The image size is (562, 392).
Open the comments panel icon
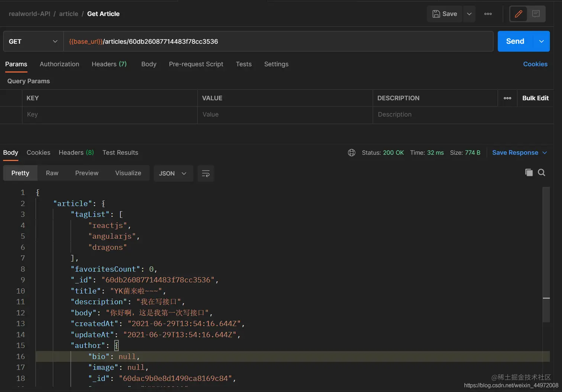(x=536, y=14)
